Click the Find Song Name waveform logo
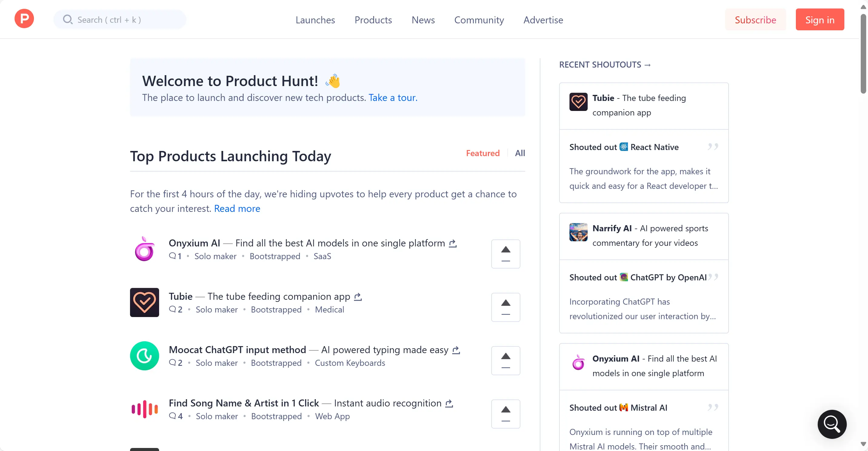 [145, 409]
